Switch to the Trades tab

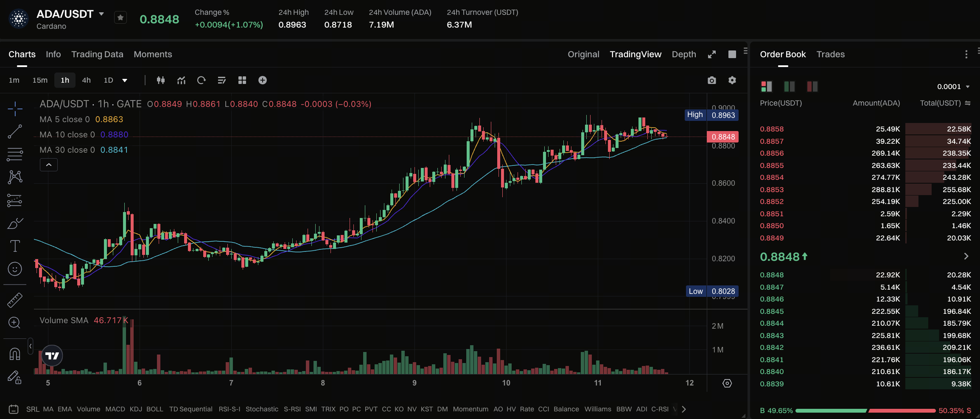point(831,54)
